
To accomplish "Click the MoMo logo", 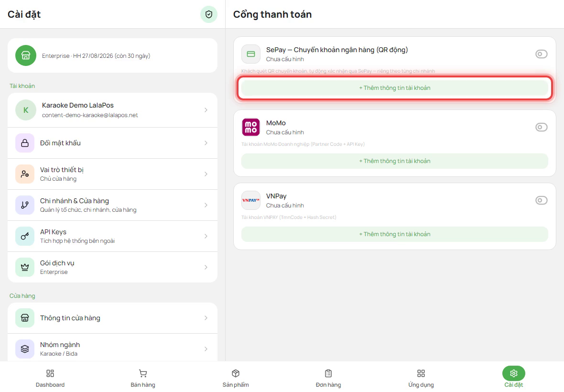I will point(251,127).
